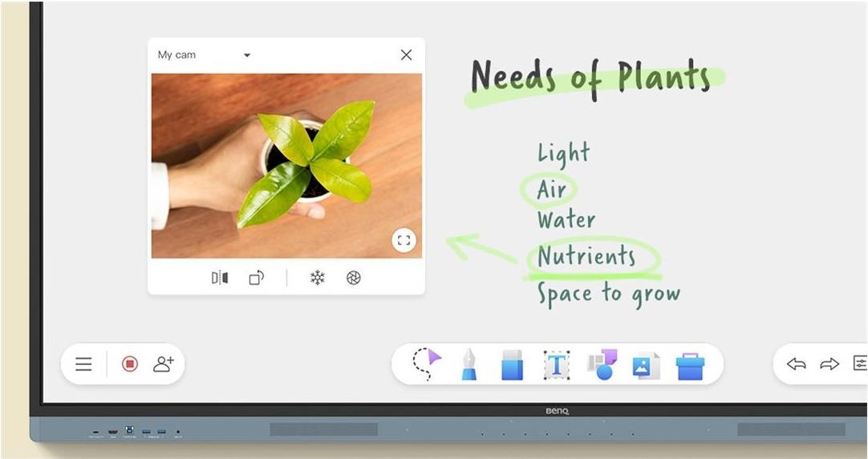Image resolution: width=868 pixels, height=459 pixels.
Task: Select the Pen tool
Action: pos(469,364)
